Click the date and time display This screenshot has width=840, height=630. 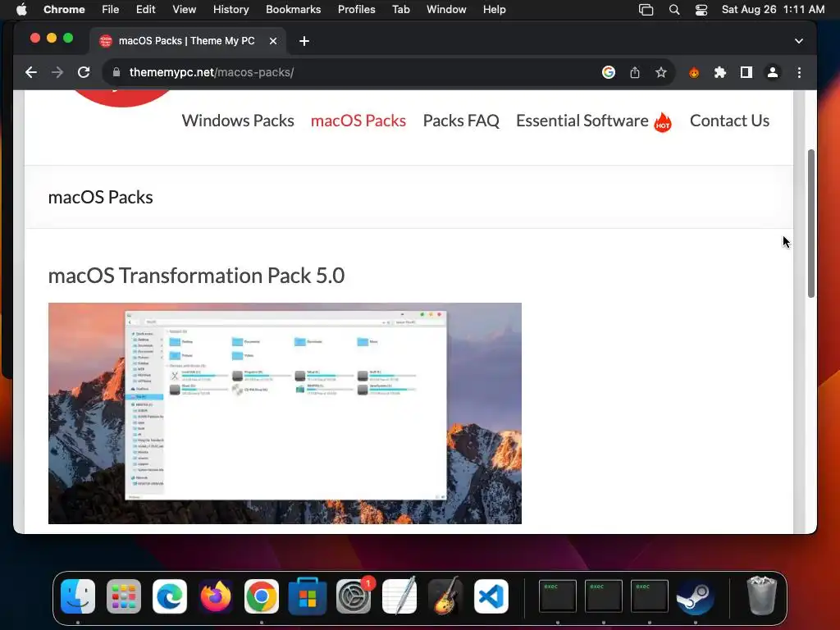tap(773, 9)
